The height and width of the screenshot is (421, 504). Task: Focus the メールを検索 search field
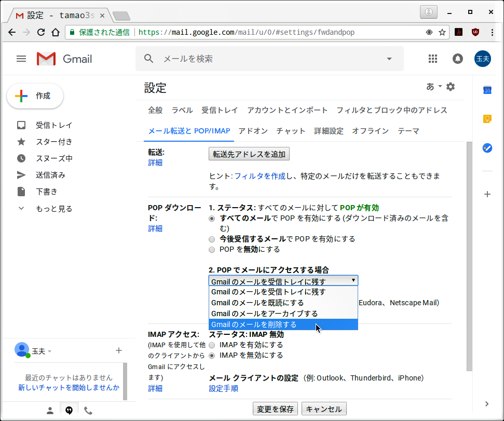[270, 59]
